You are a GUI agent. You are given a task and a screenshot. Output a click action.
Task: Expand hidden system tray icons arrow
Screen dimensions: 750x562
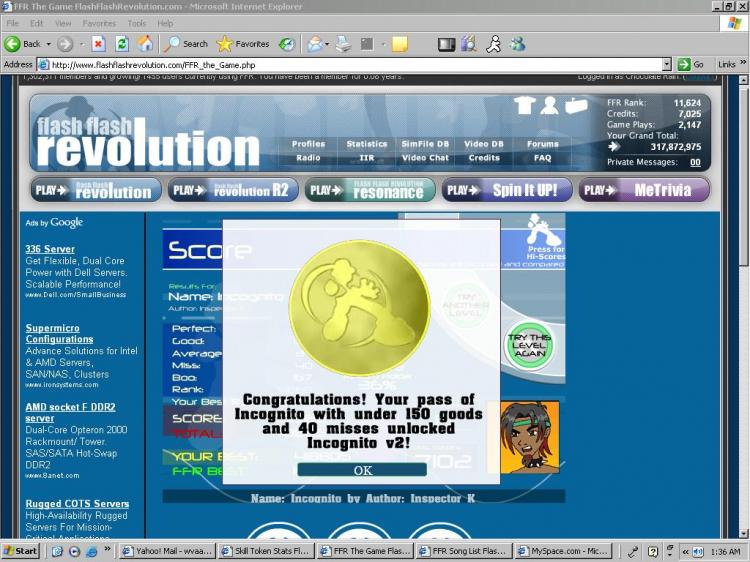(685, 551)
